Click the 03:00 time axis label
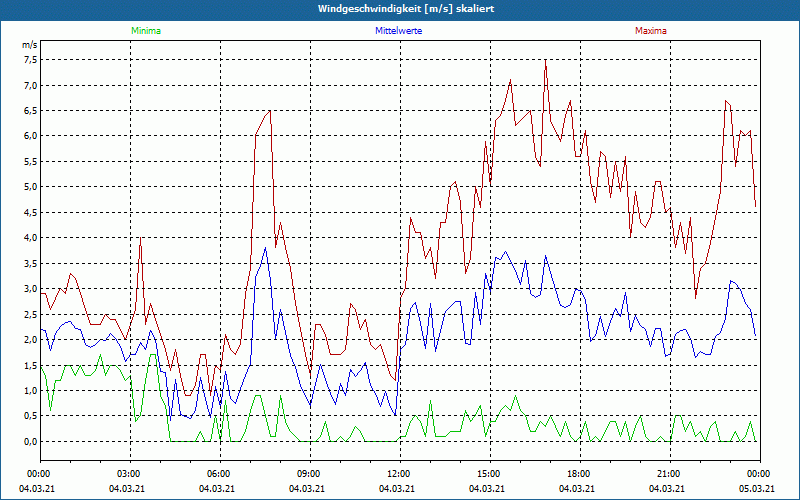This screenshot has width=800, height=500. [131, 474]
